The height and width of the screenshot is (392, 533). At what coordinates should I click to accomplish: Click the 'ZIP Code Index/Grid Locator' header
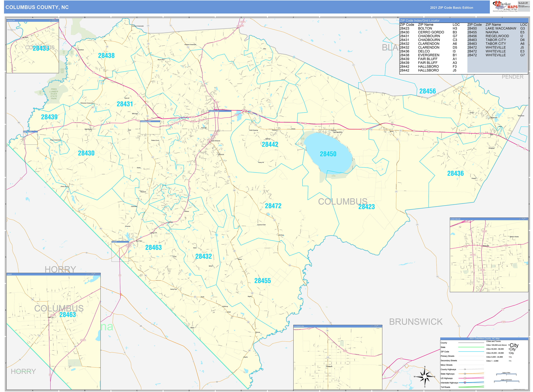click(463, 21)
